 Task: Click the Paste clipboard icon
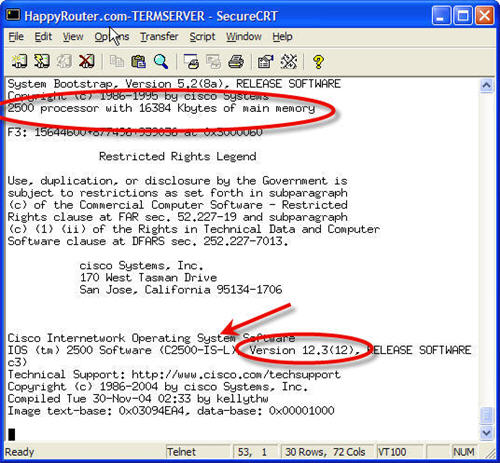point(138,61)
